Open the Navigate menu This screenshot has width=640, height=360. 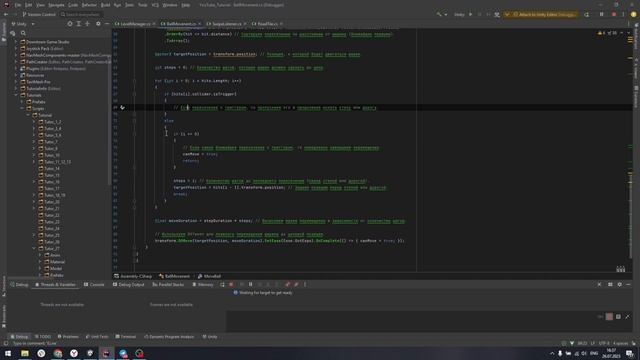pyautogui.click(x=56, y=5)
